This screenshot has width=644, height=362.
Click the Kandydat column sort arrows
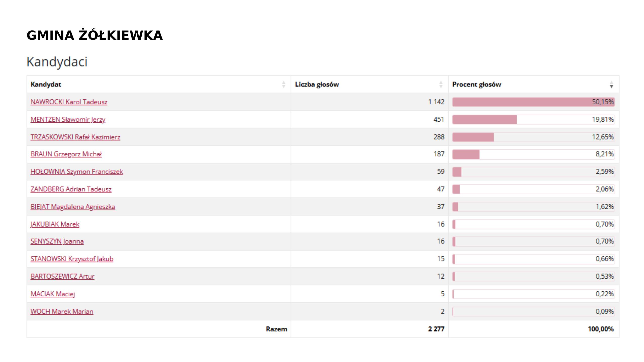click(284, 84)
